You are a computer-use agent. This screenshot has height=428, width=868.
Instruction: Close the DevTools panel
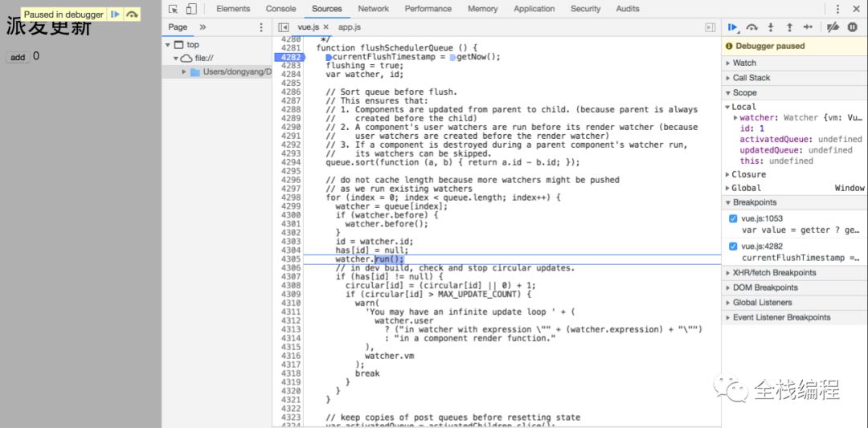pyautogui.click(x=856, y=9)
